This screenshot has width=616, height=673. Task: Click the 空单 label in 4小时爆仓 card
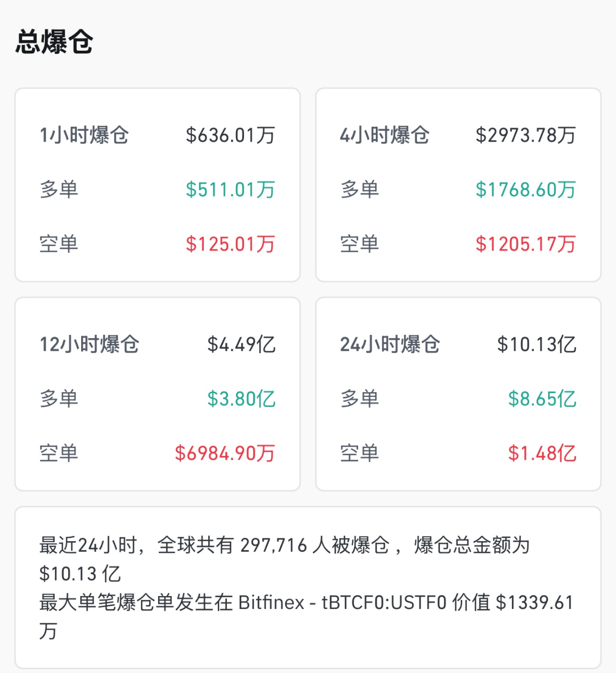pos(359,244)
